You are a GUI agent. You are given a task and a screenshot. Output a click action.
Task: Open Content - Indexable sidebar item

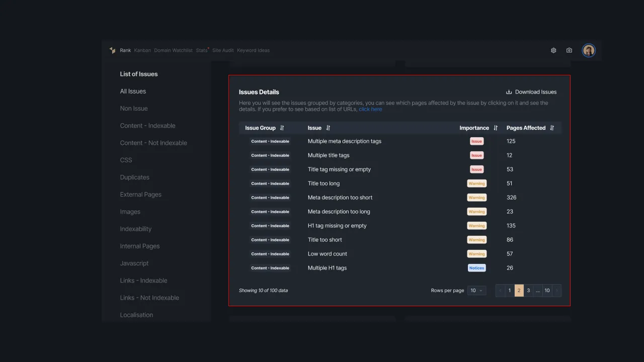pyautogui.click(x=147, y=126)
